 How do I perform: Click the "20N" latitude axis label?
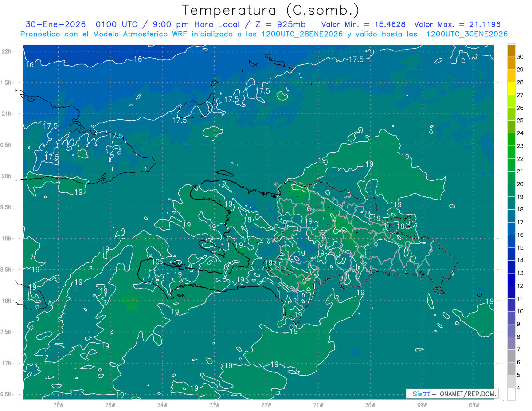pyautogui.click(x=7, y=176)
